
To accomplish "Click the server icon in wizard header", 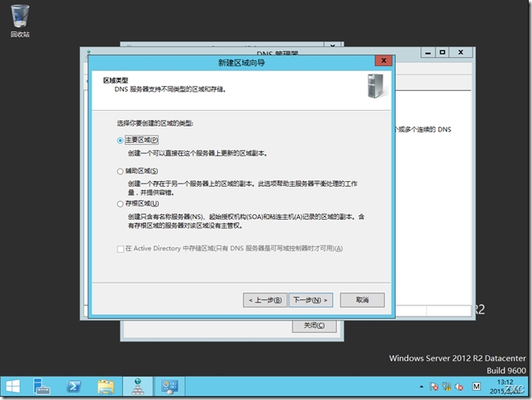I will (x=376, y=86).
